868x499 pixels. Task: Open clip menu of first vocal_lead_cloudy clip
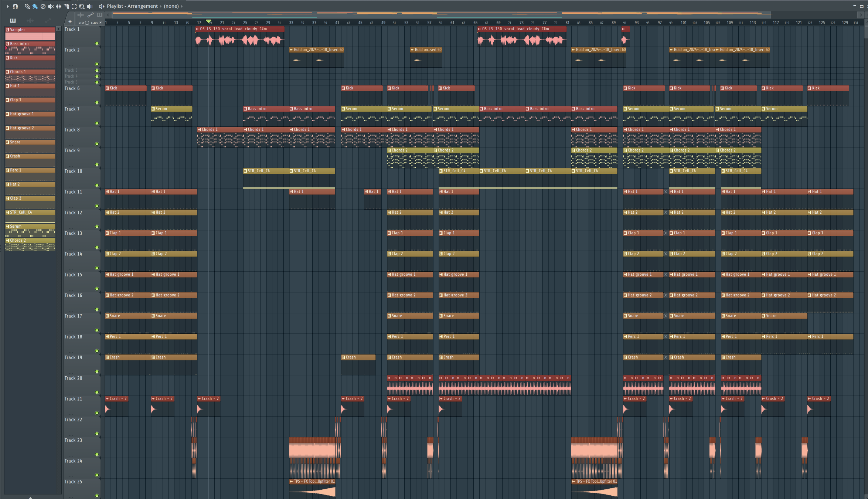(198, 29)
